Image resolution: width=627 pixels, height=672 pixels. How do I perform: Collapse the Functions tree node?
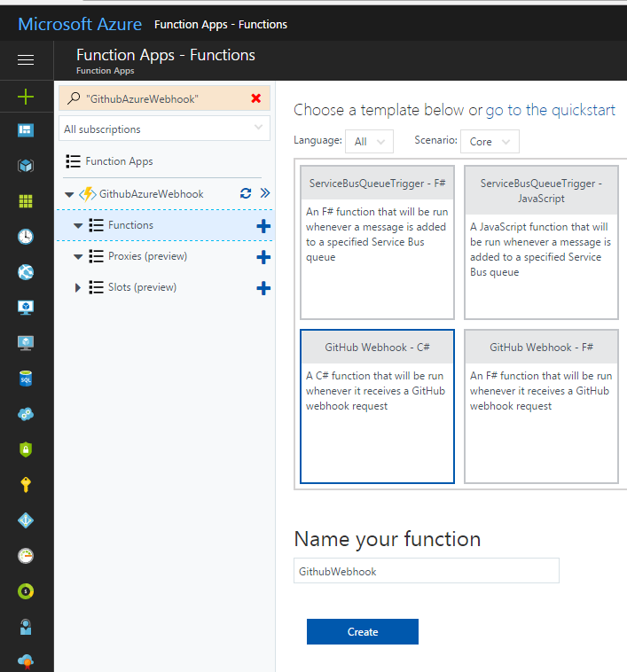[x=78, y=225]
